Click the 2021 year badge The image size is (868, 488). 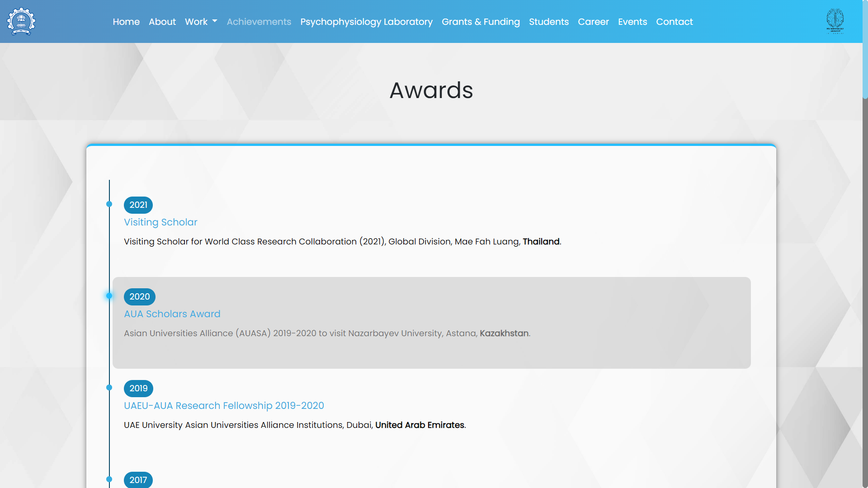[138, 205]
